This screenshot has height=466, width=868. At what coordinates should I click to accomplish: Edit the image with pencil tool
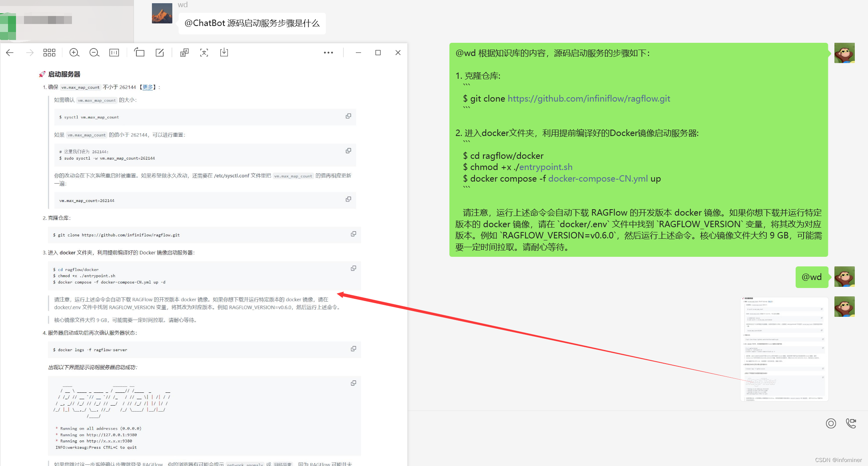coord(160,52)
